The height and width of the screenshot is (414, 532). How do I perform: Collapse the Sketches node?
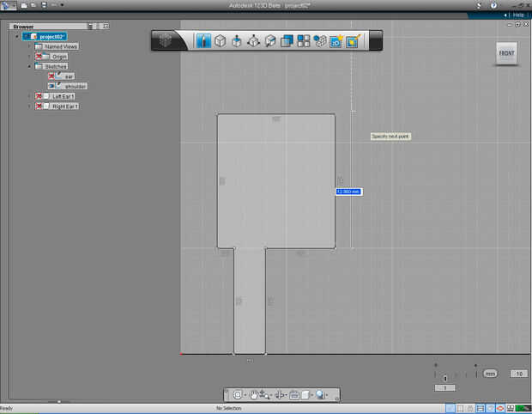coord(29,66)
